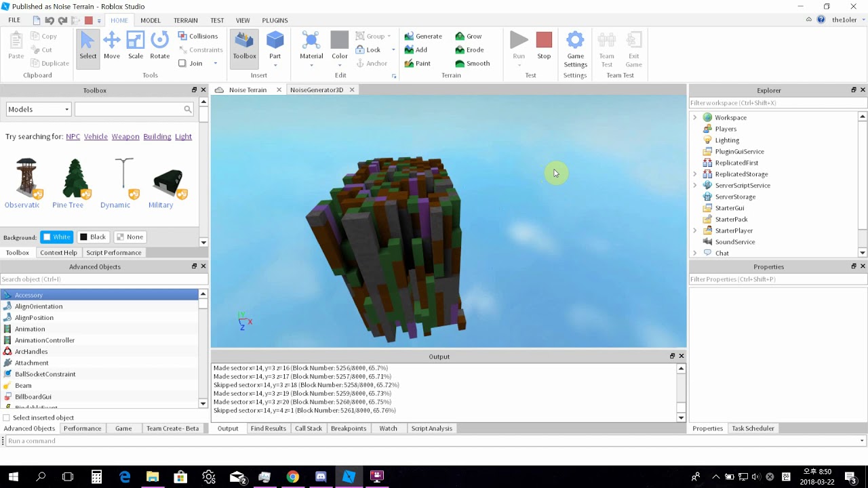This screenshot has width=868, height=488.
Task: Switch to the TERRAIN ribbon tab
Action: [185, 20]
